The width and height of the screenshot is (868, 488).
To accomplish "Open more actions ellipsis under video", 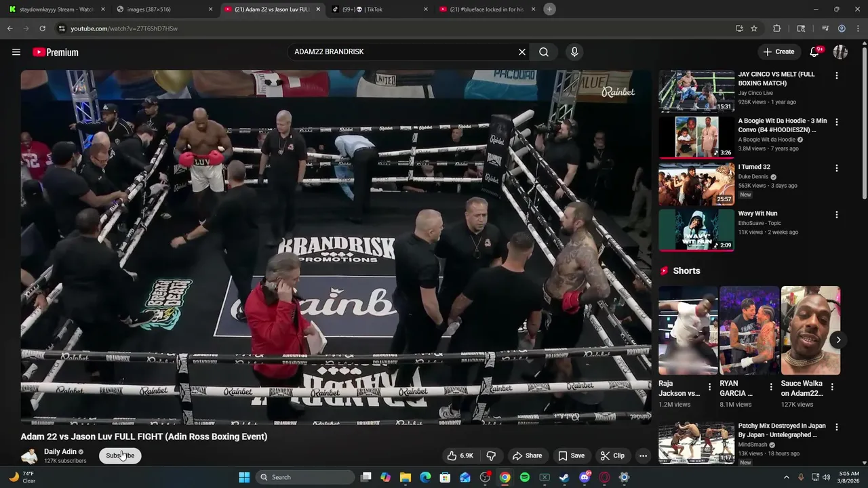I will tap(643, 455).
